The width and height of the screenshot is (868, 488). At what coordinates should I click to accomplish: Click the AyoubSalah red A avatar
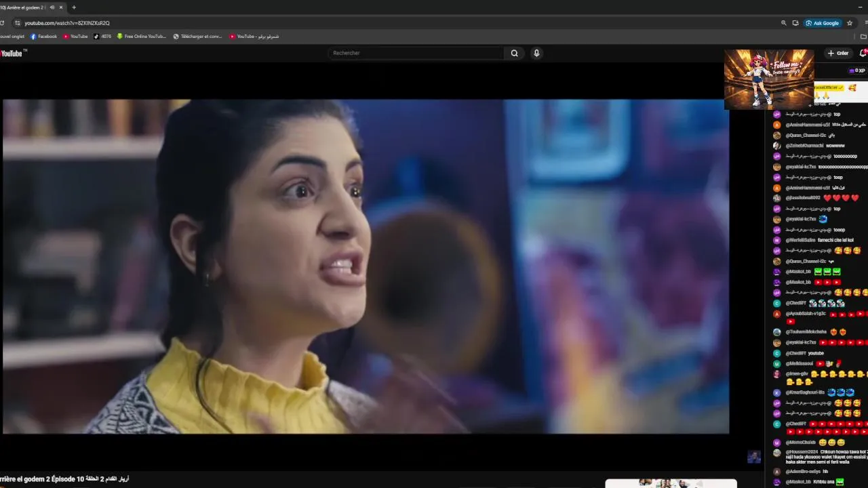coord(777,314)
